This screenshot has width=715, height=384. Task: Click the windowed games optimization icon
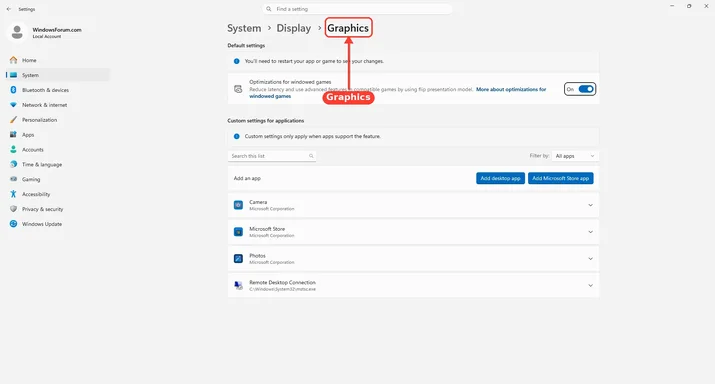pyautogui.click(x=238, y=89)
